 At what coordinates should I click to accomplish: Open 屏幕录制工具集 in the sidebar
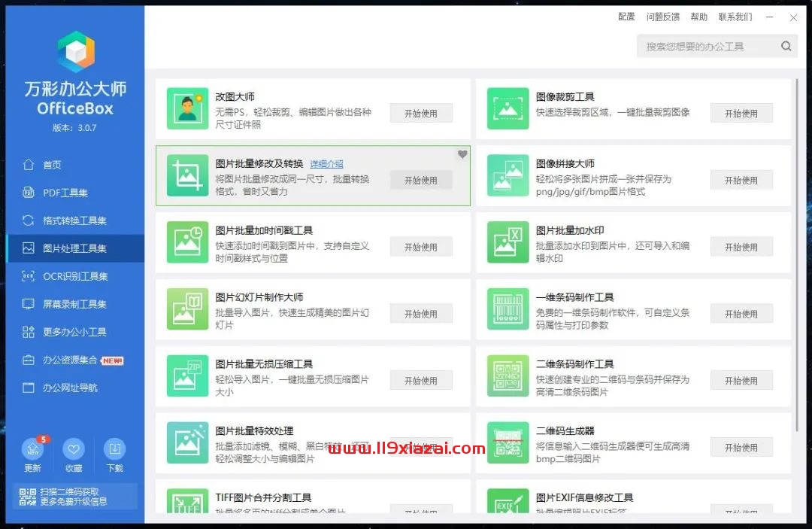tap(75, 304)
